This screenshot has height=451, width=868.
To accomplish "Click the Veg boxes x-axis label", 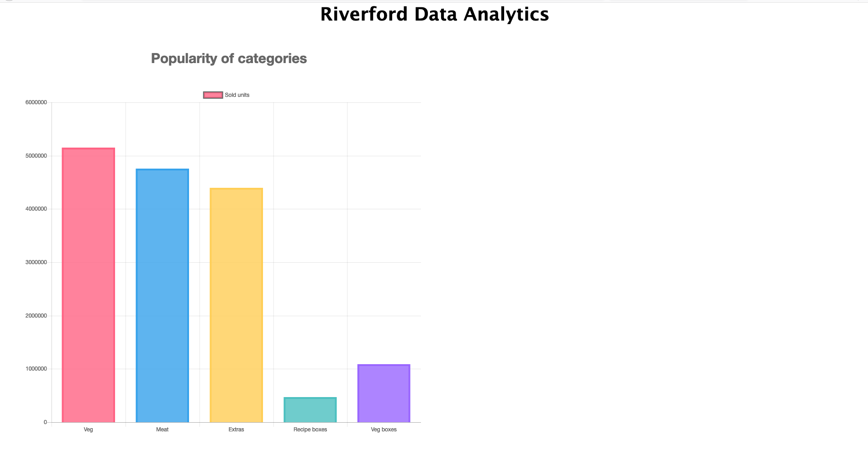I will tap(384, 430).
